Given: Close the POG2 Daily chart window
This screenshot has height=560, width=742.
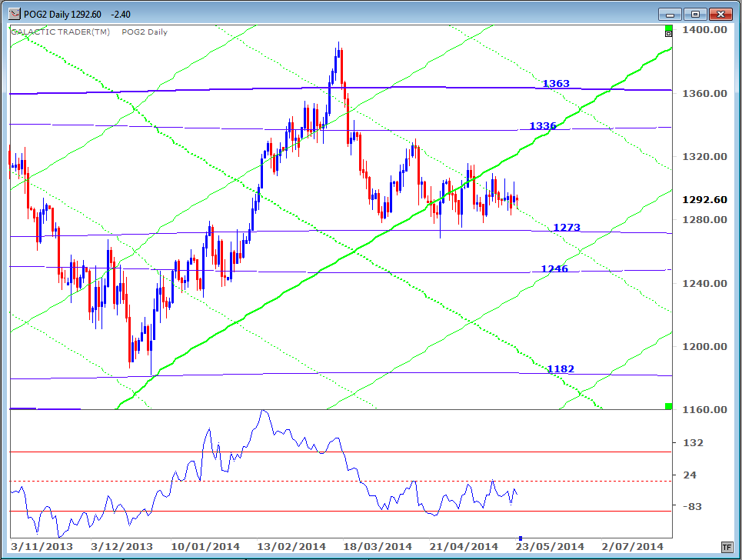Looking at the screenshot, I should tap(720, 14).
